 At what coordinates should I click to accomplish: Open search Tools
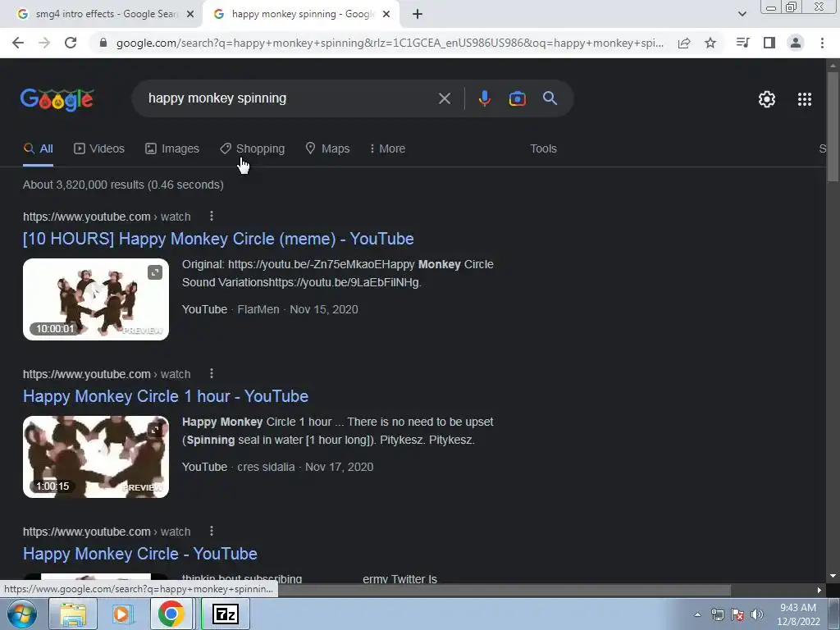click(x=543, y=149)
